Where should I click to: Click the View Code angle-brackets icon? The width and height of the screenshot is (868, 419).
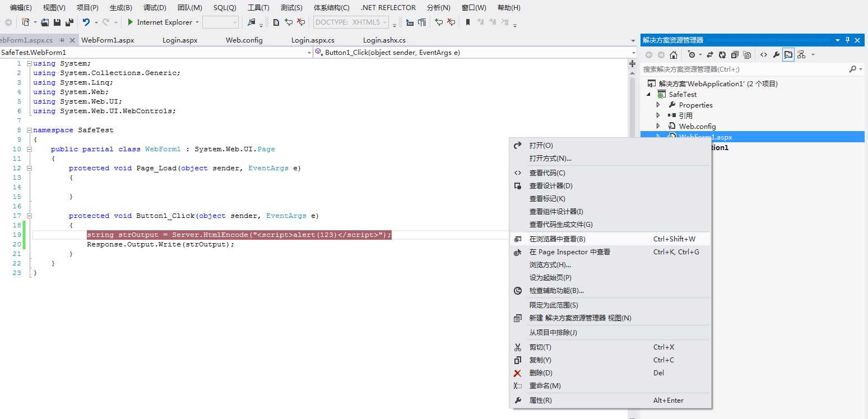tap(764, 54)
